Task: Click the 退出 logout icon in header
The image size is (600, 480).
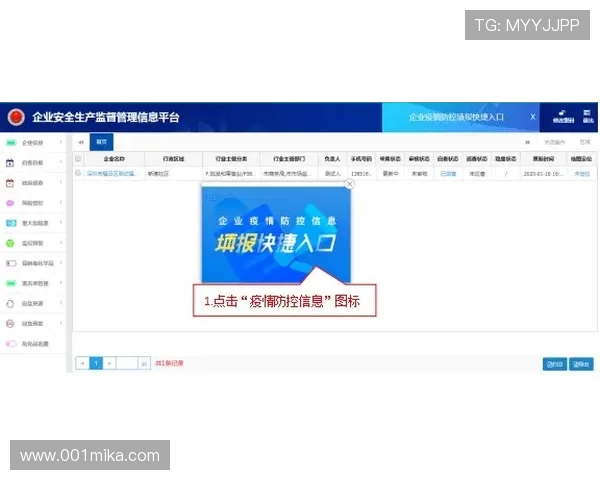Action: point(587,113)
